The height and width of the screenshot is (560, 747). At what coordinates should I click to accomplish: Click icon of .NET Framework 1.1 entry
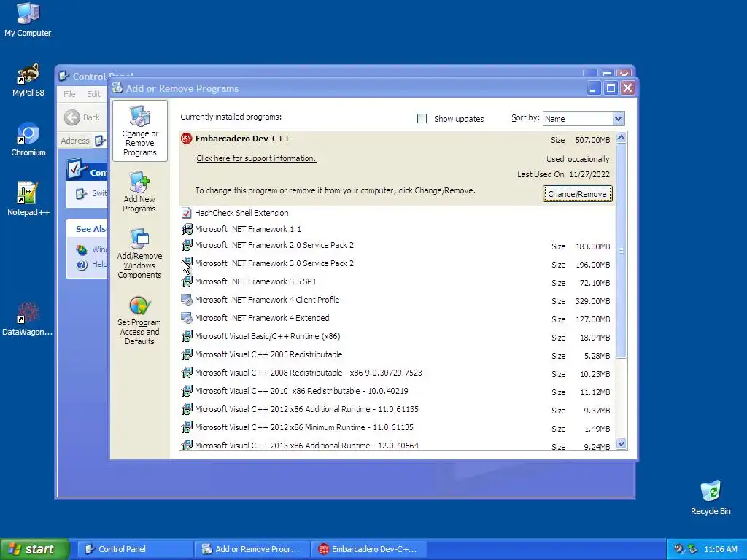click(187, 229)
